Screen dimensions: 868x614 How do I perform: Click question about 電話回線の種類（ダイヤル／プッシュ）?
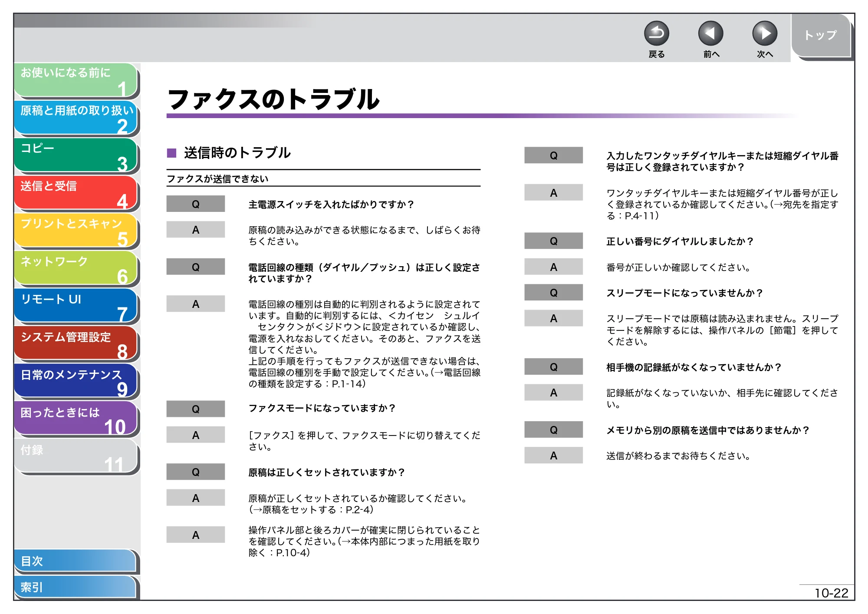pos(364,273)
